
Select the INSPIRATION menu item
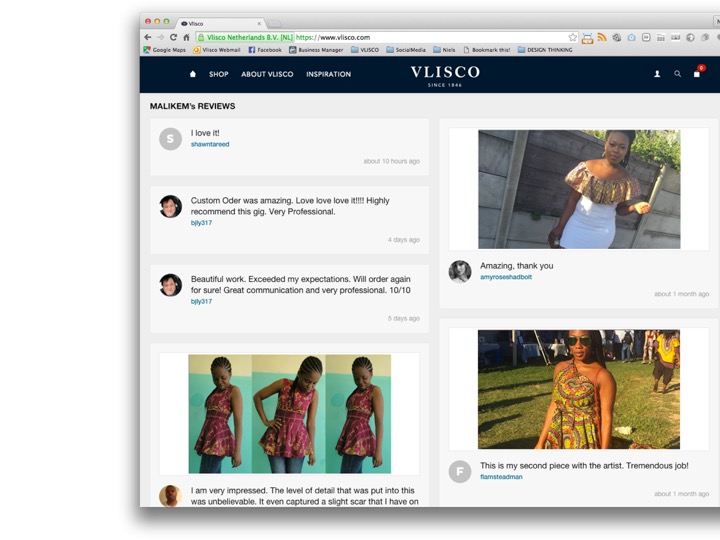tap(328, 74)
